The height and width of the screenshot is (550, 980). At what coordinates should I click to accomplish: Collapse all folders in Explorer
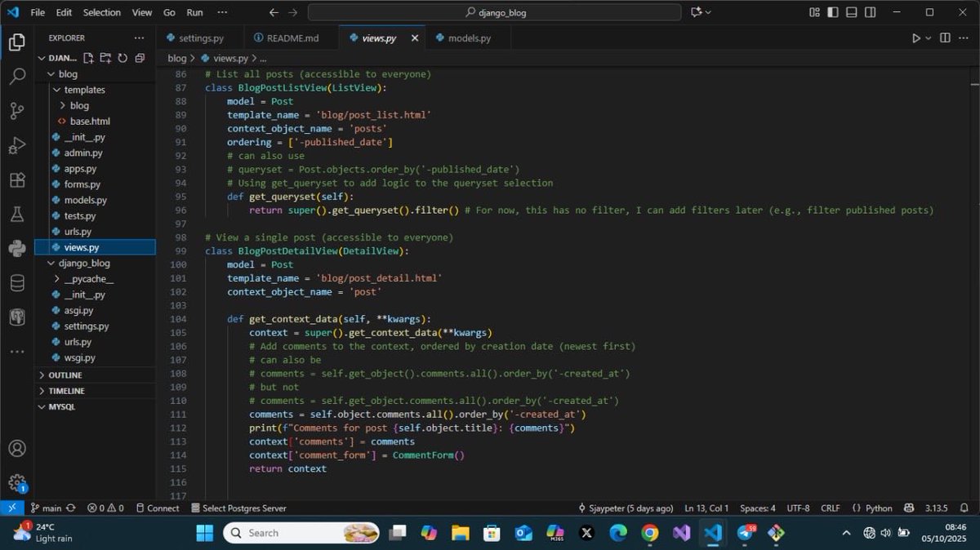click(x=140, y=58)
